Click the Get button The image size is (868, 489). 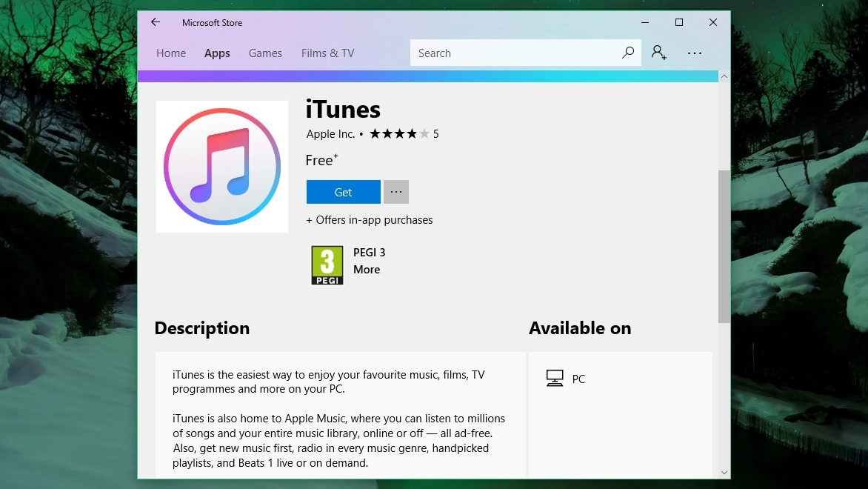[343, 192]
